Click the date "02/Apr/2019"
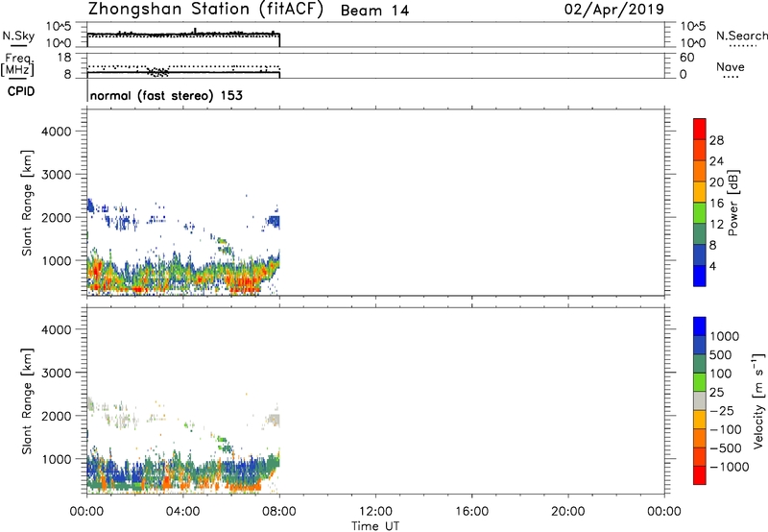 click(614, 10)
